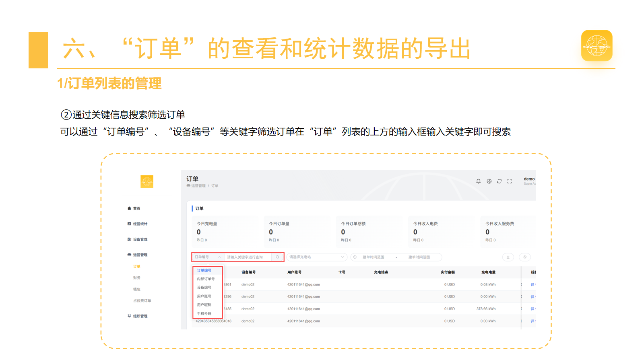Screen dimensions: 644x362
Task: Click the header refresh page icon
Action: coord(499,181)
